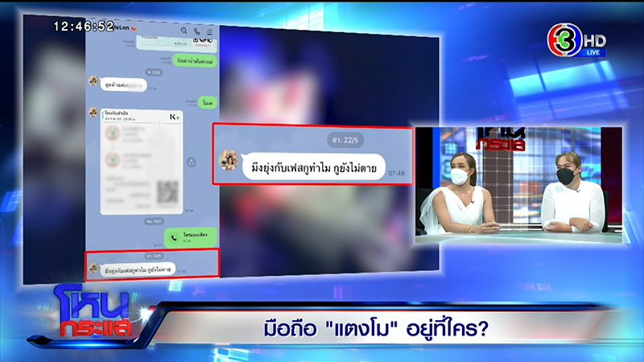Click the chat title 'MeLon' in header
The height and width of the screenshot is (362, 644).
tap(122, 28)
